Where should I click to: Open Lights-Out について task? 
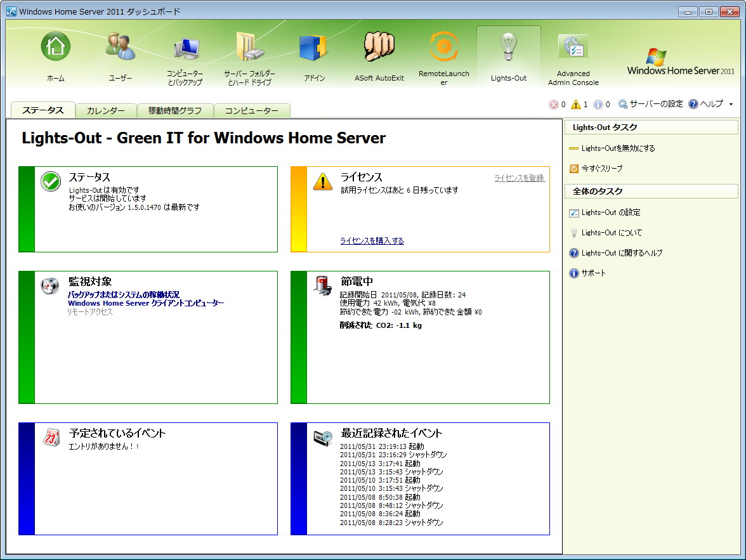coord(612,233)
